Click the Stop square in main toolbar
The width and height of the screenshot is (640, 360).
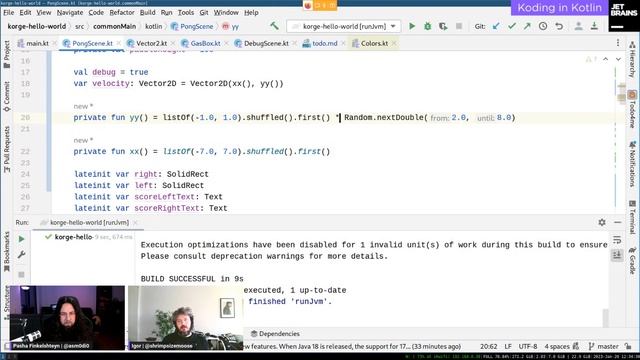pos(459,26)
